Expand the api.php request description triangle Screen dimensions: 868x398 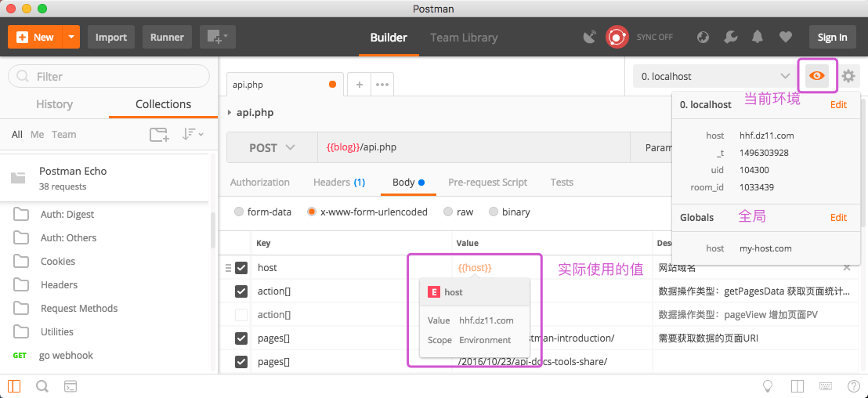[x=230, y=113]
